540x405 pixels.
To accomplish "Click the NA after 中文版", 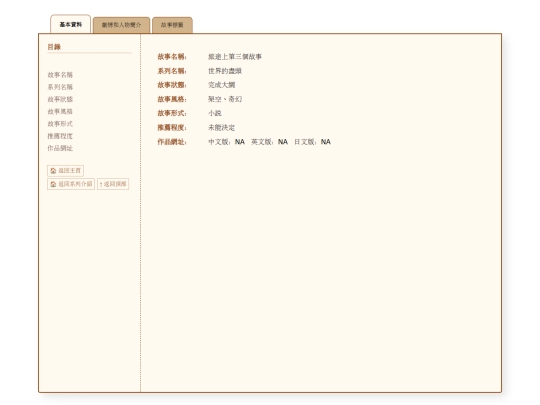I will [240, 142].
